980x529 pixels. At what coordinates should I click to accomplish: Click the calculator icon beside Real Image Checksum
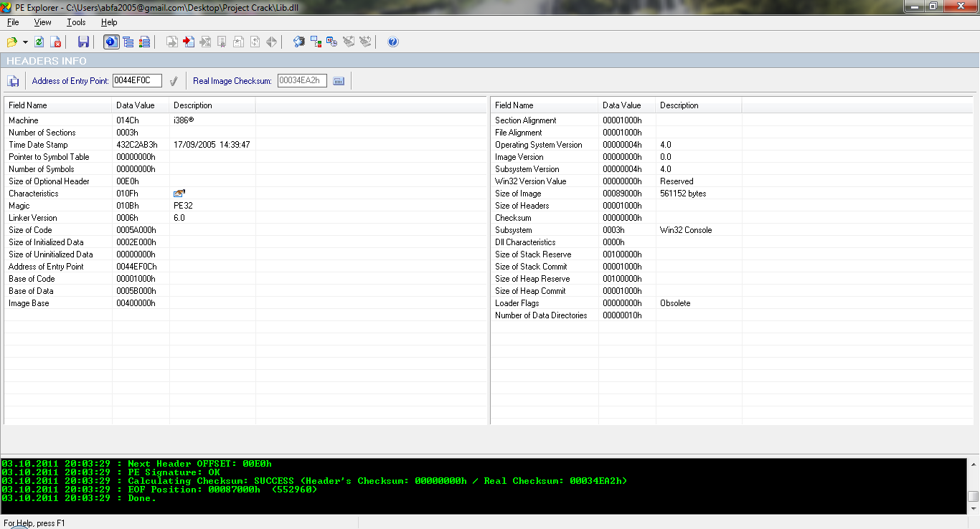[339, 81]
